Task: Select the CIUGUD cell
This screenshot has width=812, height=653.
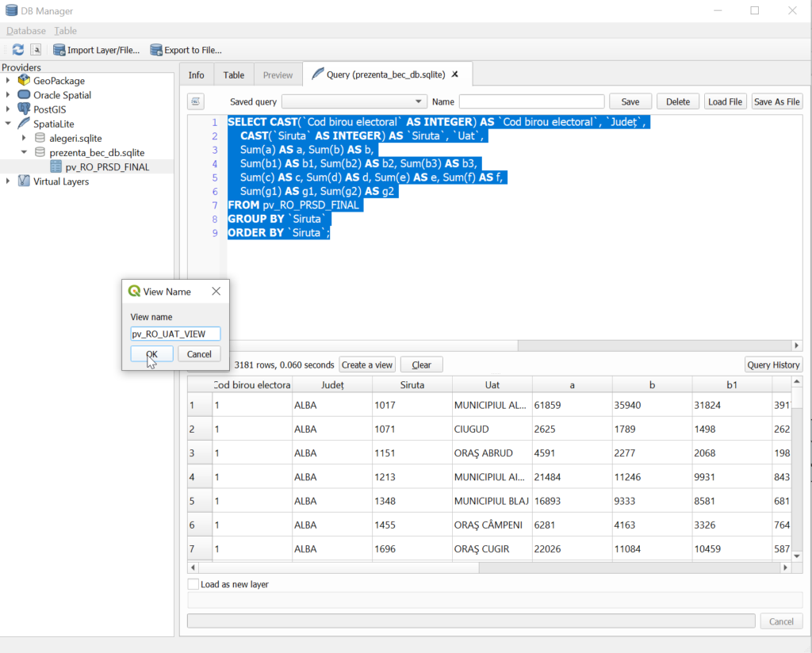Action: pyautogui.click(x=492, y=429)
